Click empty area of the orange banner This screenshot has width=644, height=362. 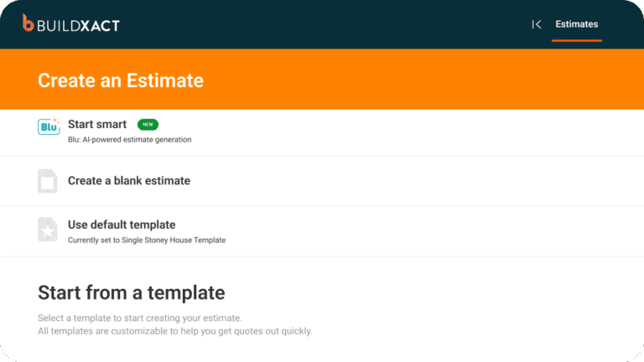[419, 80]
